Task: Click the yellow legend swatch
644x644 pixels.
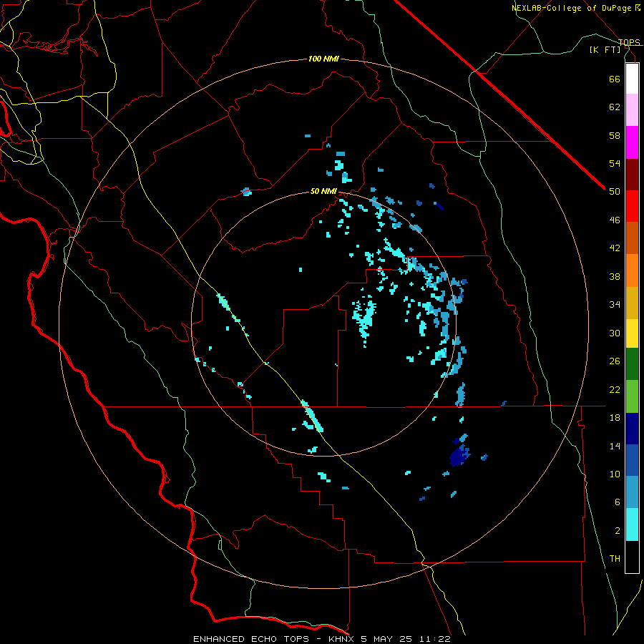Action: coord(632,333)
